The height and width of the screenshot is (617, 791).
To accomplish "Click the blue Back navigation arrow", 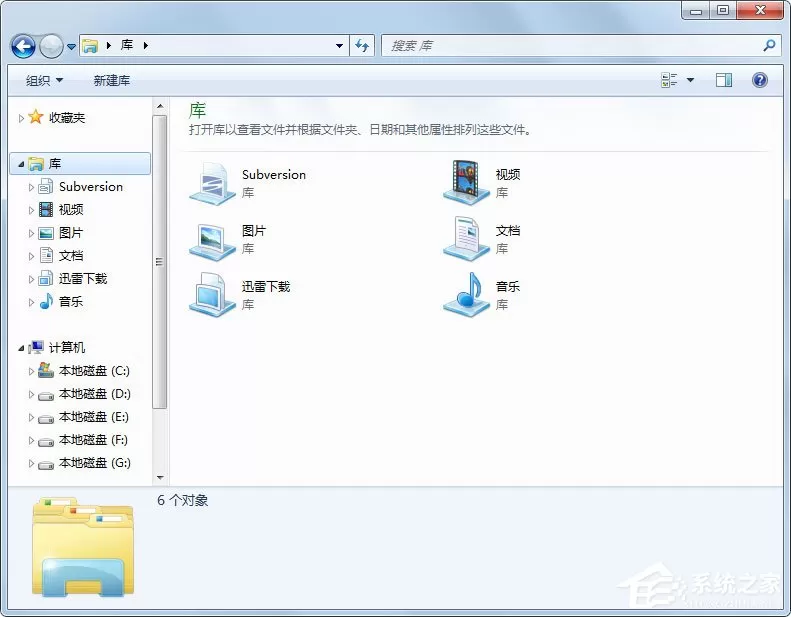I will [23, 46].
